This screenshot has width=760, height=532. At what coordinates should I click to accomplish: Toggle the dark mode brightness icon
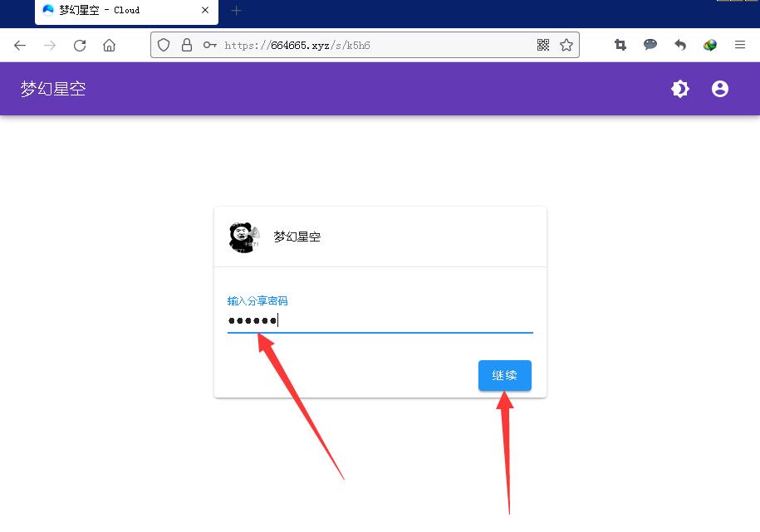[x=680, y=89]
